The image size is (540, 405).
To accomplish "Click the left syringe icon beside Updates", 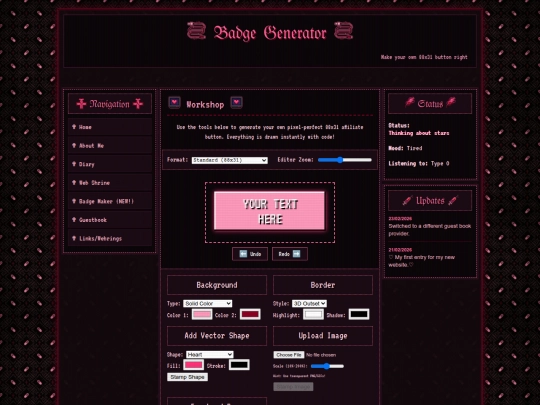I will click(x=407, y=200).
